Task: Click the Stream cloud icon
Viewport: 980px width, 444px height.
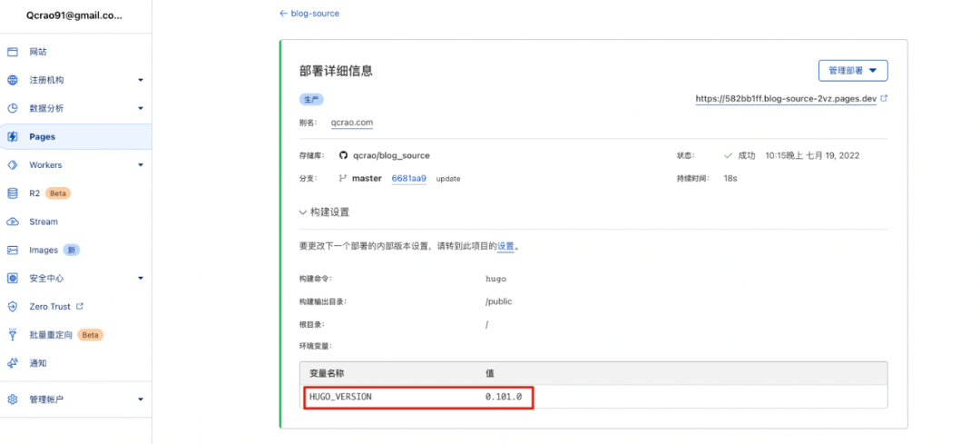Action: point(13,222)
